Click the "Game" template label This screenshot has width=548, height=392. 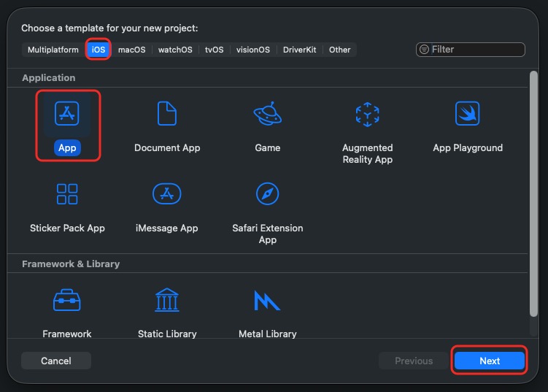[267, 148]
